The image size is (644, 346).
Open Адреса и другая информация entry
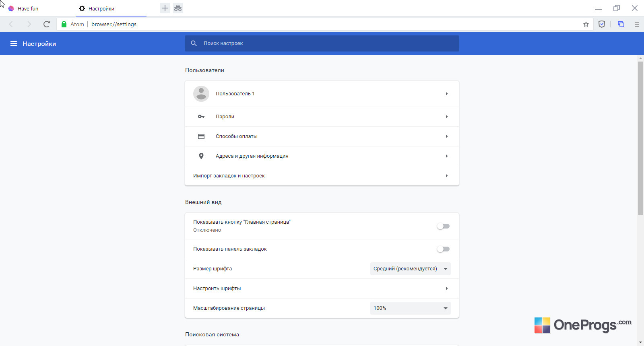(322, 156)
